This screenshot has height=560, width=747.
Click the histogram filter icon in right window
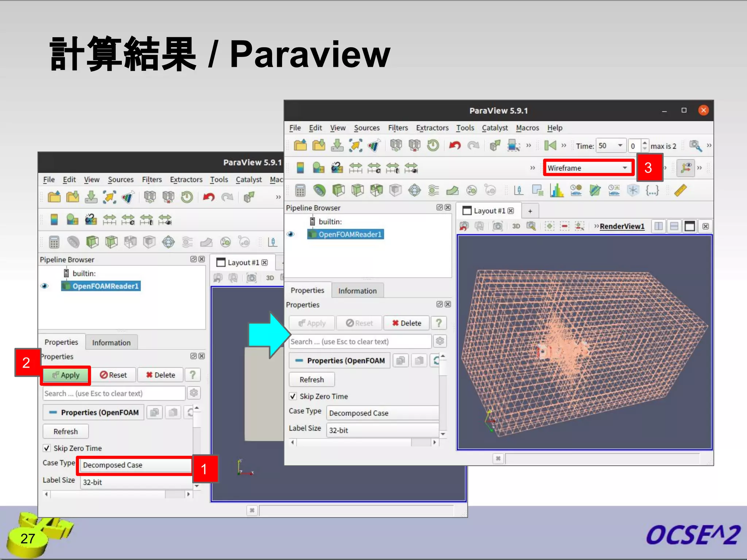[x=557, y=190]
